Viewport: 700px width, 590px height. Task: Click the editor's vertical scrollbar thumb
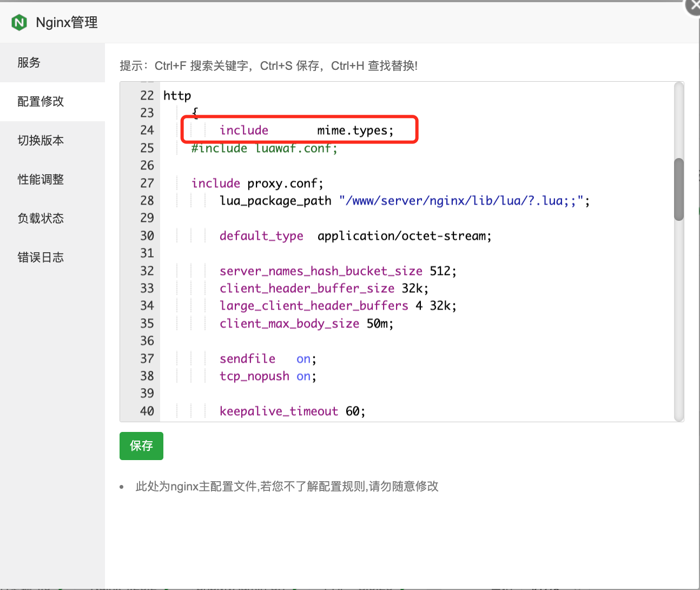point(679,189)
